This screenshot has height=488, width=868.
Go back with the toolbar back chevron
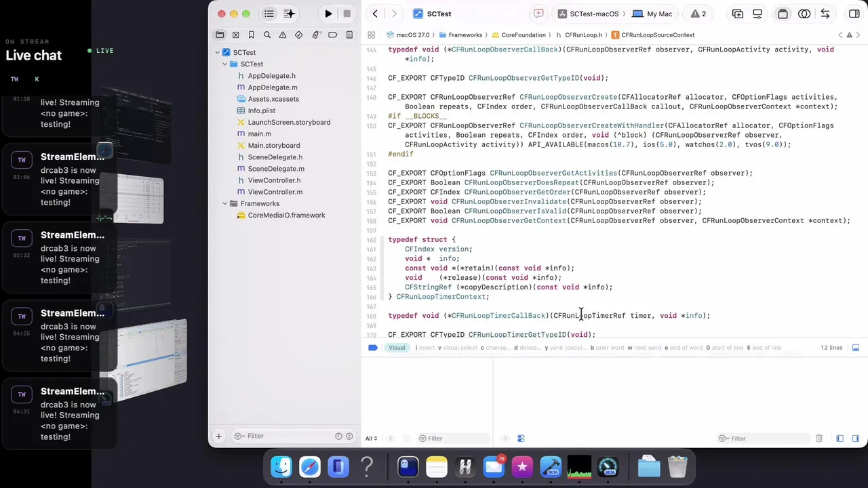click(375, 14)
